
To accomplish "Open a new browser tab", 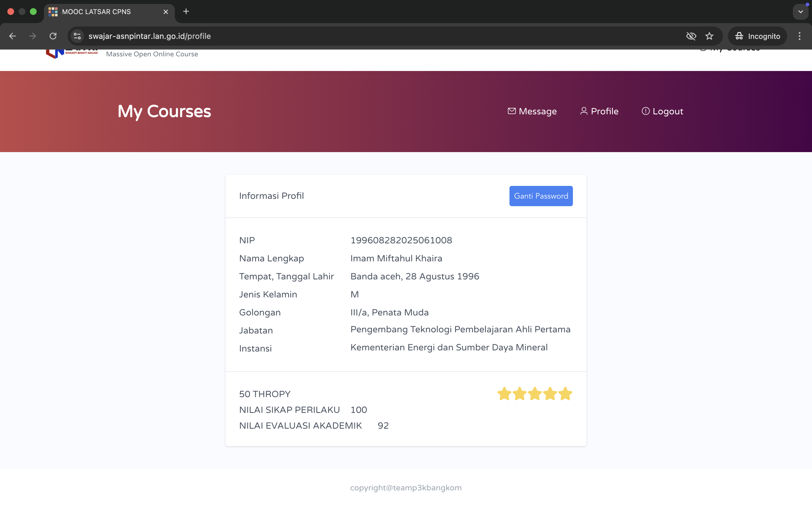I will point(186,12).
